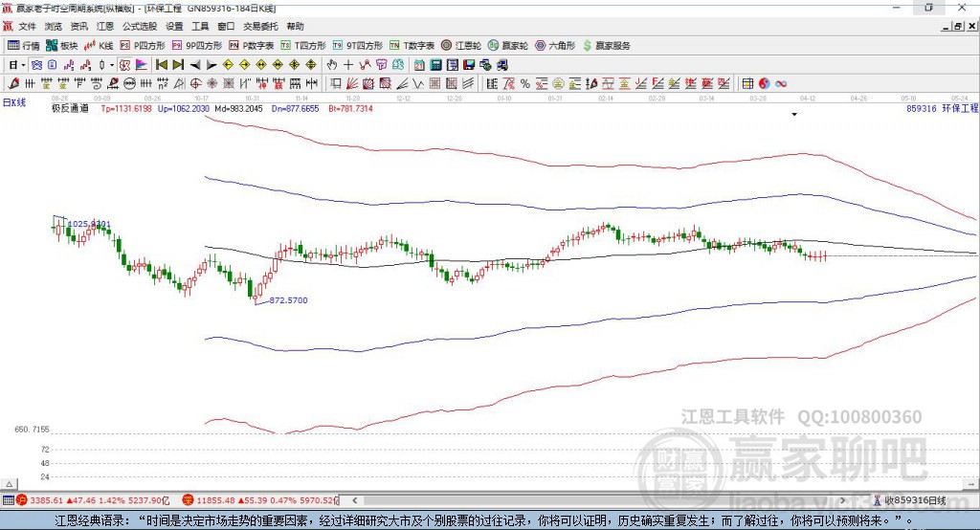Click horizontal scrollbar left arrow
This screenshot has width=980, height=530.
[x=355, y=500]
